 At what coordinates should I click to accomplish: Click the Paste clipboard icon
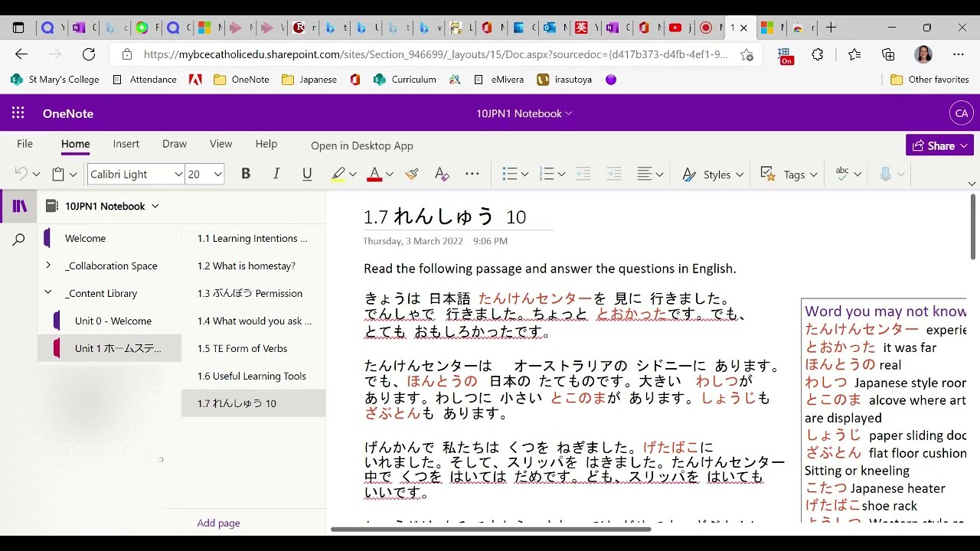pyautogui.click(x=58, y=174)
